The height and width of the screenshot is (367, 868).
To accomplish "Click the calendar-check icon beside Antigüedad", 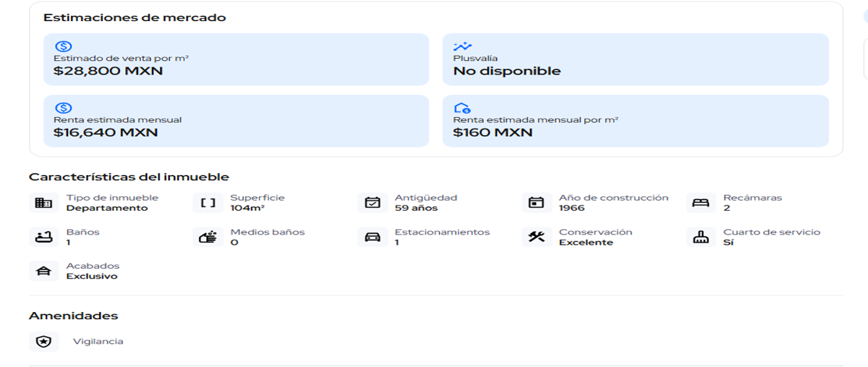I will [x=372, y=203].
